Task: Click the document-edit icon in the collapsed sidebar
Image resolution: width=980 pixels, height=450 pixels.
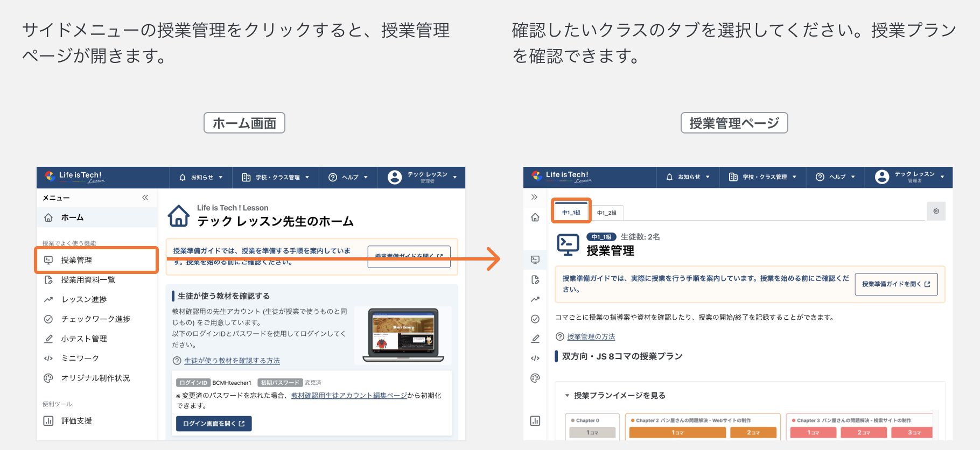Action: (x=535, y=280)
